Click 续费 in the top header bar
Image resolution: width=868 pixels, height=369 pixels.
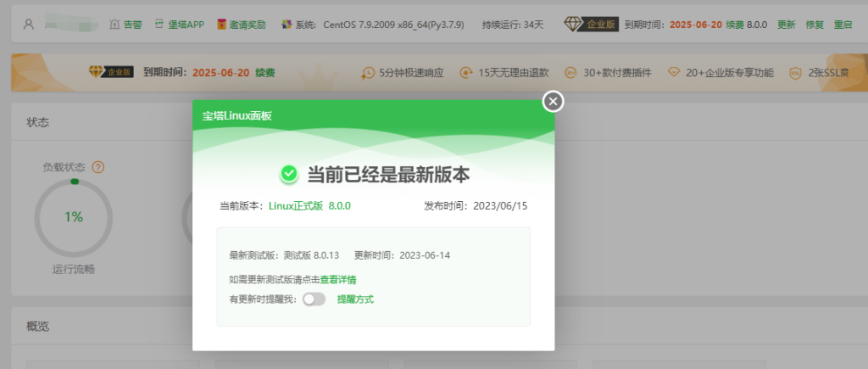(x=734, y=25)
